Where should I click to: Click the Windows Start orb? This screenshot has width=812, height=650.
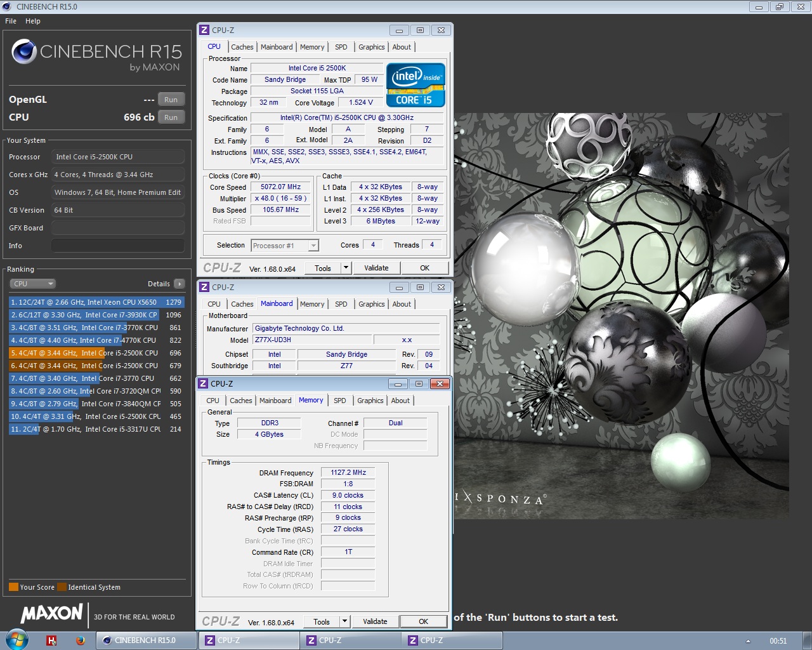(16, 640)
